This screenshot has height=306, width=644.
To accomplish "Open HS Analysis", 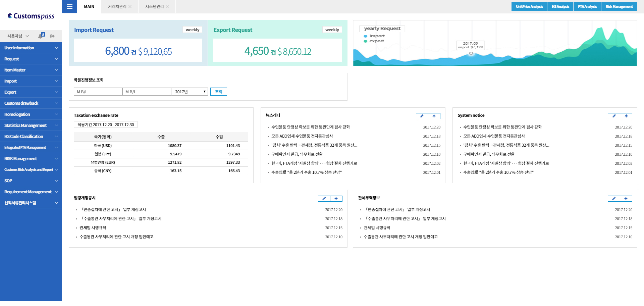I will tap(560, 6).
